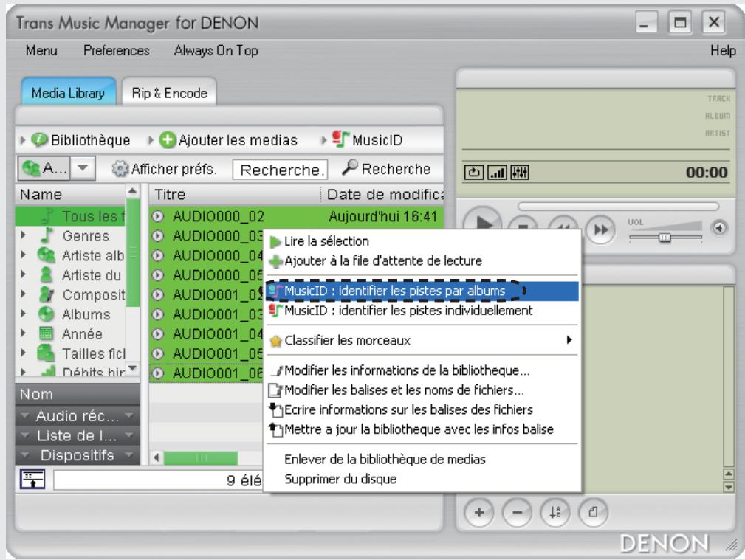This screenshot has width=745, height=560.
Task: Sort by Date de modification column
Action: point(383,194)
